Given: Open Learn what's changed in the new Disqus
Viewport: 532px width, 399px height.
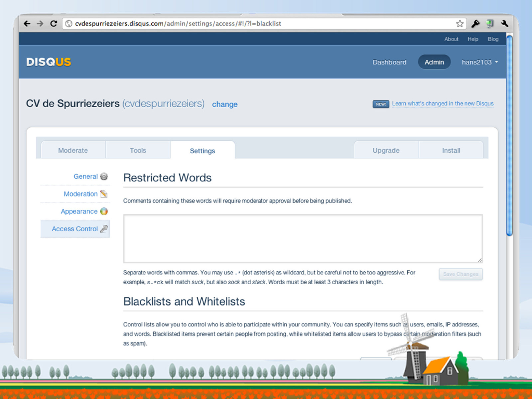Looking at the screenshot, I should pos(443,103).
